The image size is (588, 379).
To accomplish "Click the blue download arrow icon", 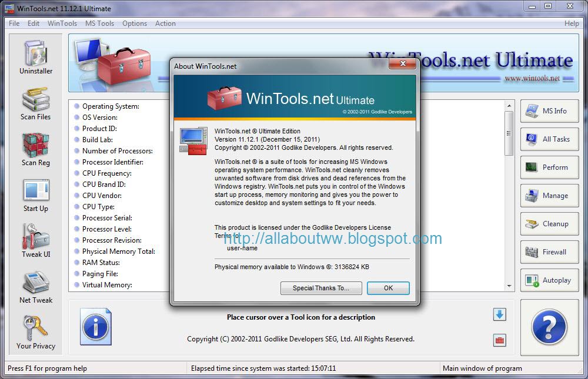I will coord(499,315).
